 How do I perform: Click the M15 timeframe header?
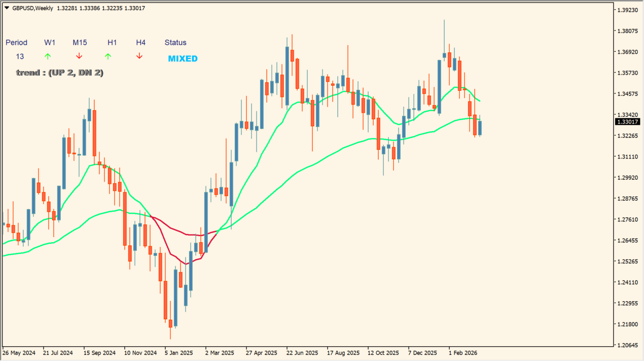tap(80, 43)
